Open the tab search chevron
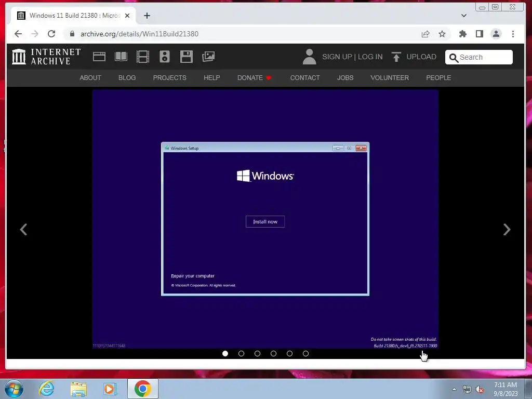 [x=464, y=16]
